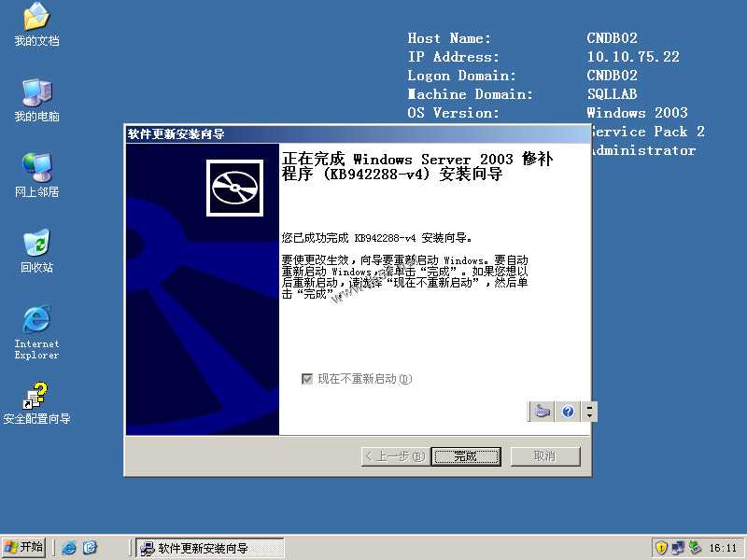The height and width of the screenshot is (560, 747).
Task: Check the 现在不重新启动 (don't restart now) checkbox
Action: click(307, 378)
